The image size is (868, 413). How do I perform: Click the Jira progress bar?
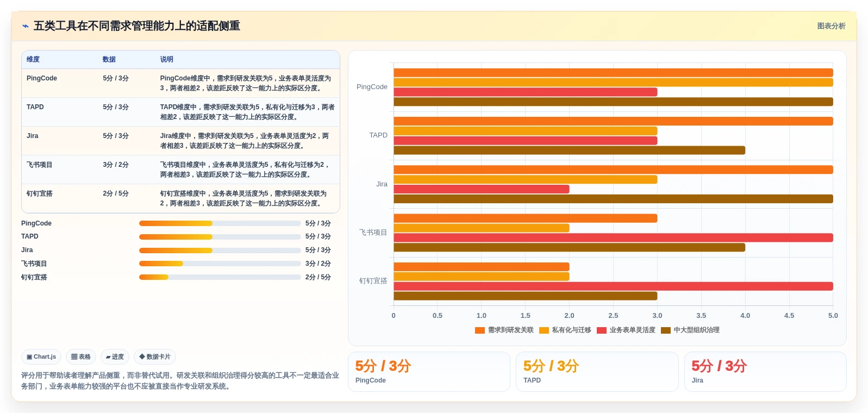[220, 251]
